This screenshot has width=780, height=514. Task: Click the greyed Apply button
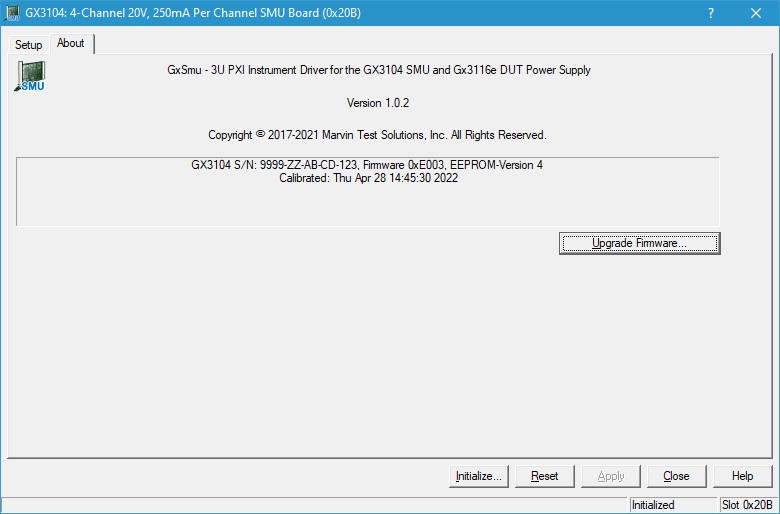coord(611,476)
